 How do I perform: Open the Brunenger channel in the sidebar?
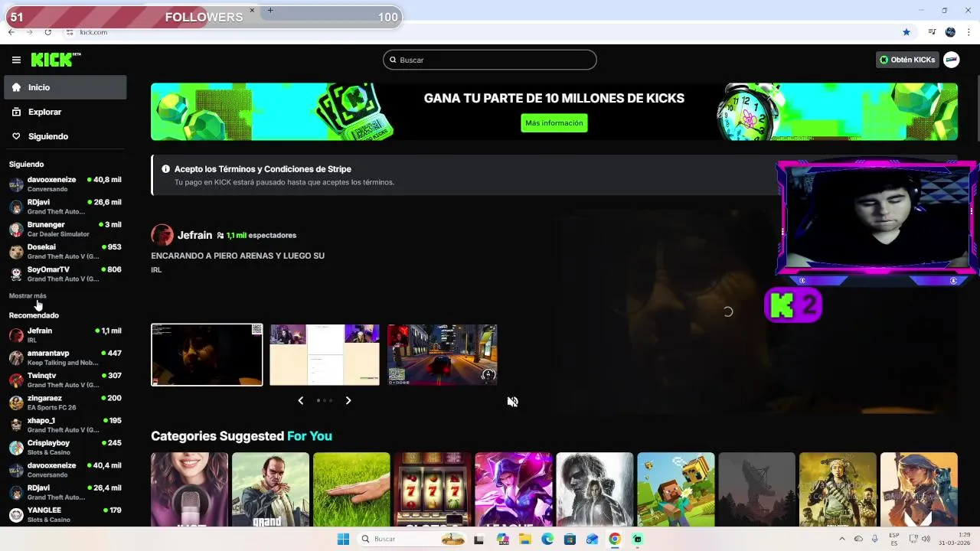tap(65, 229)
